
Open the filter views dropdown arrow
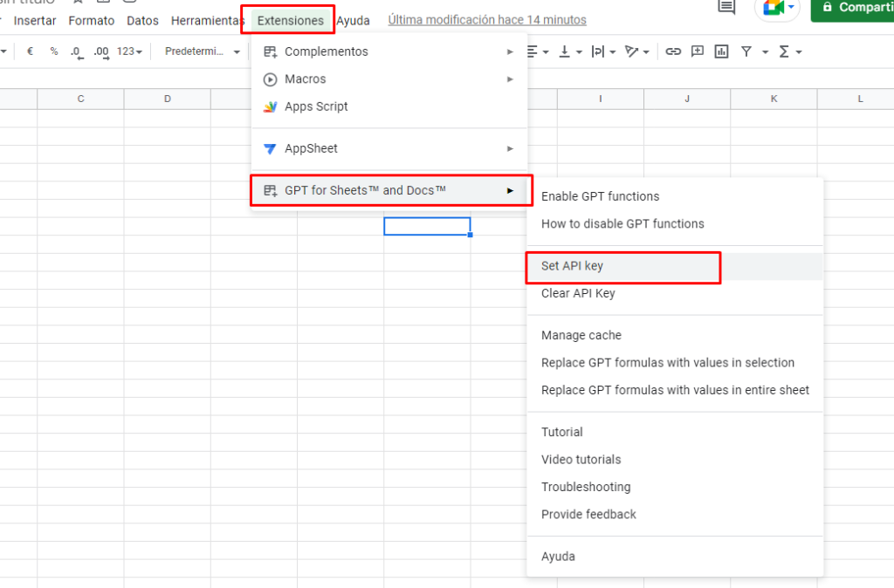click(765, 51)
